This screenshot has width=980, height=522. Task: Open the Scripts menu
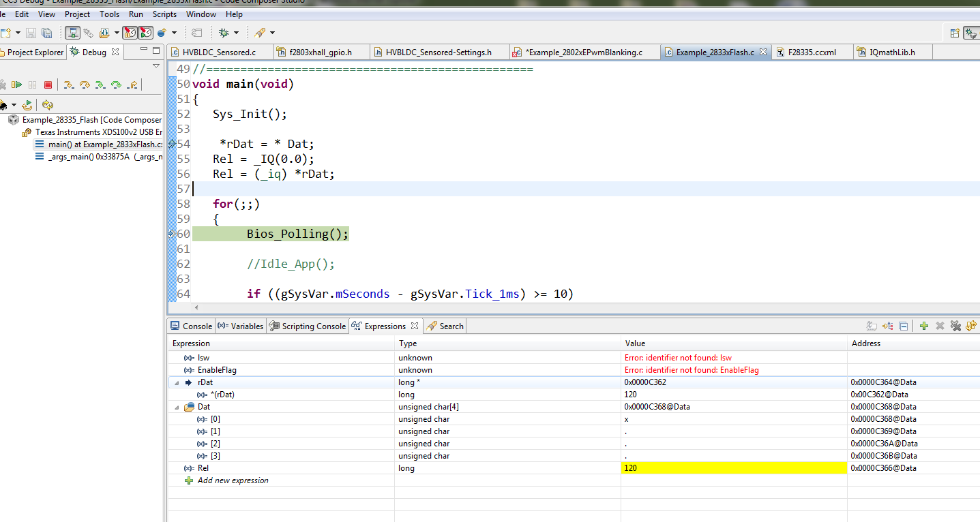point(164,14)
